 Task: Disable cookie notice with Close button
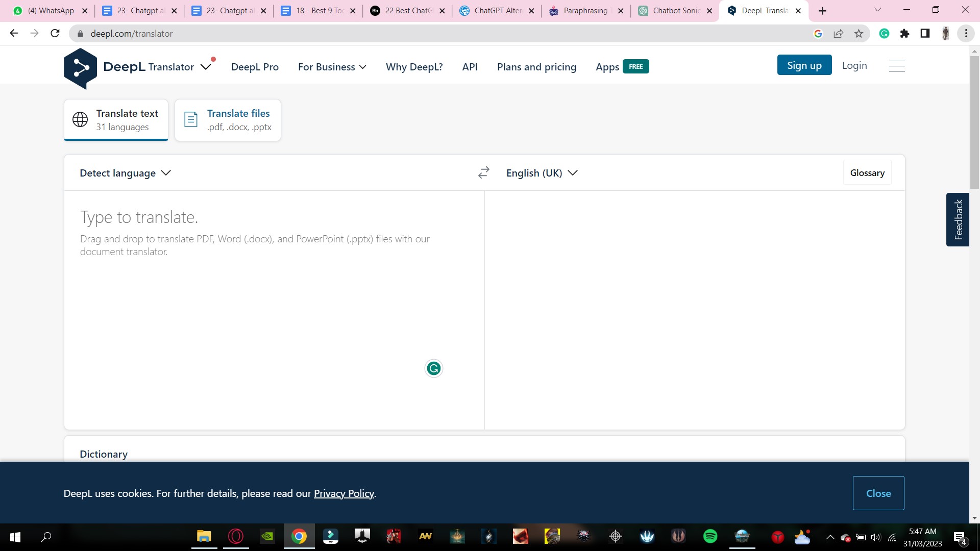point(878,492)
